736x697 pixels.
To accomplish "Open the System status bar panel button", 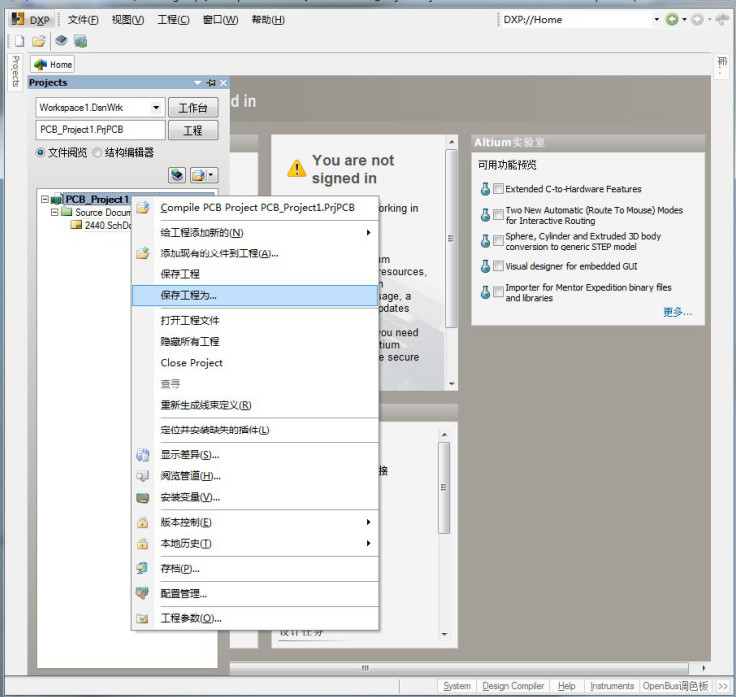I will [x=457, y=686].
